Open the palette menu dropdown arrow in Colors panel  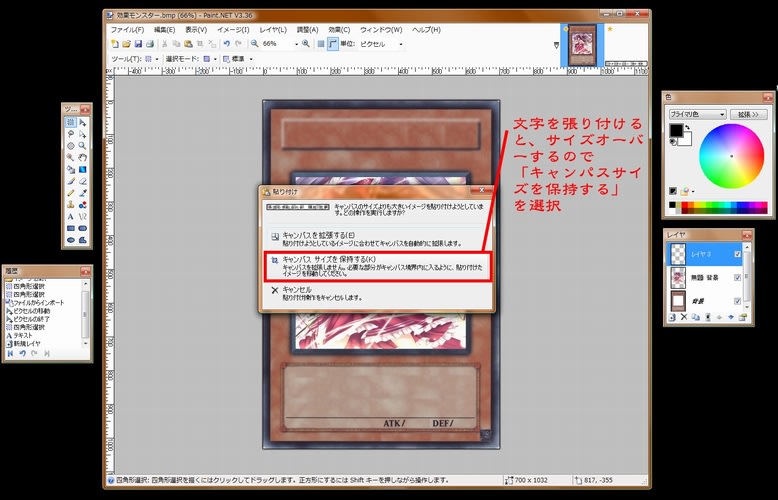pyautogui.click(x=693, y=191)
